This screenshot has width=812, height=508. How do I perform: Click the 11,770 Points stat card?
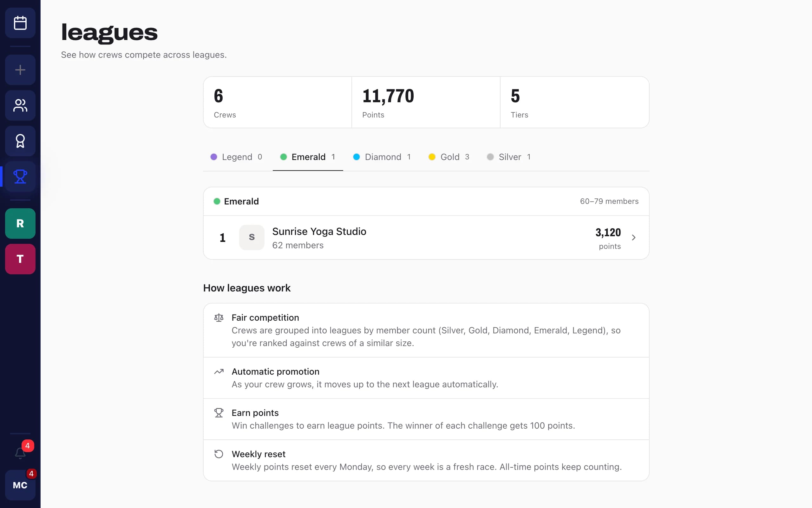[426, 102]
